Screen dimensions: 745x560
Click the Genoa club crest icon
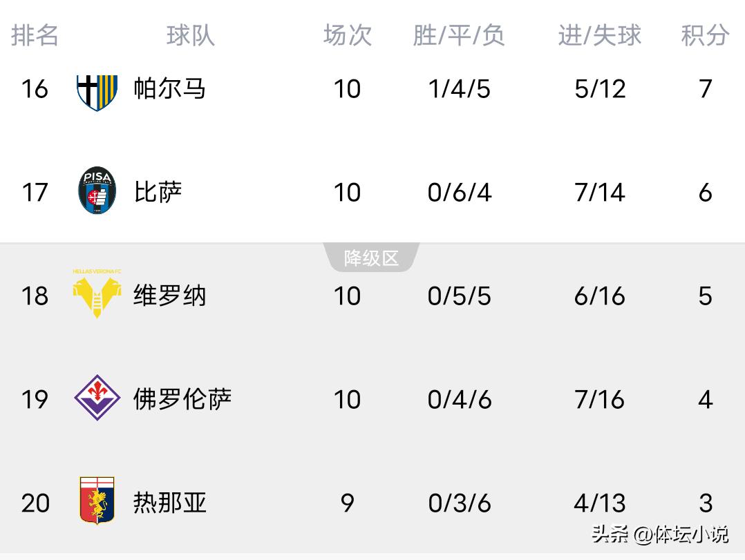click(x=97, y=501)
